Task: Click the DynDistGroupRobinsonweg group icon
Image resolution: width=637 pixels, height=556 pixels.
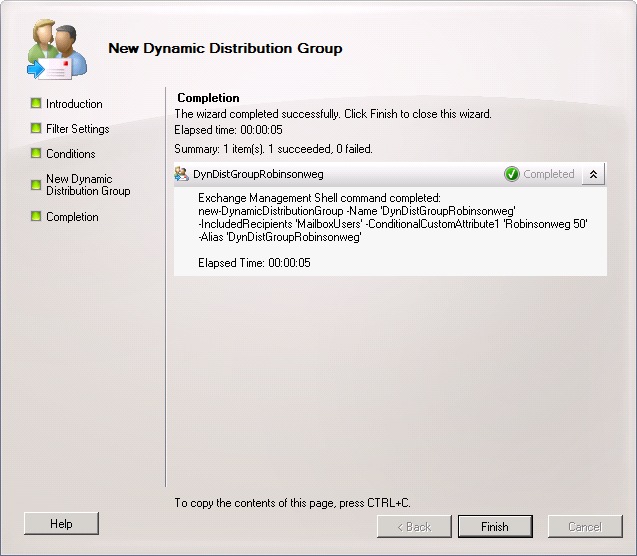Action: point(182,174)
